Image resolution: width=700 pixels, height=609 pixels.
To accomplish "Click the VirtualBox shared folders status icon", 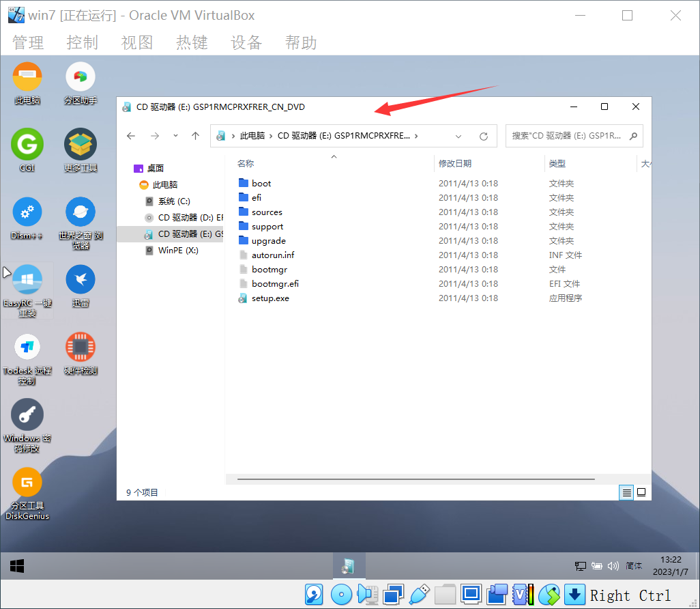I will click(x=445, y=595).
